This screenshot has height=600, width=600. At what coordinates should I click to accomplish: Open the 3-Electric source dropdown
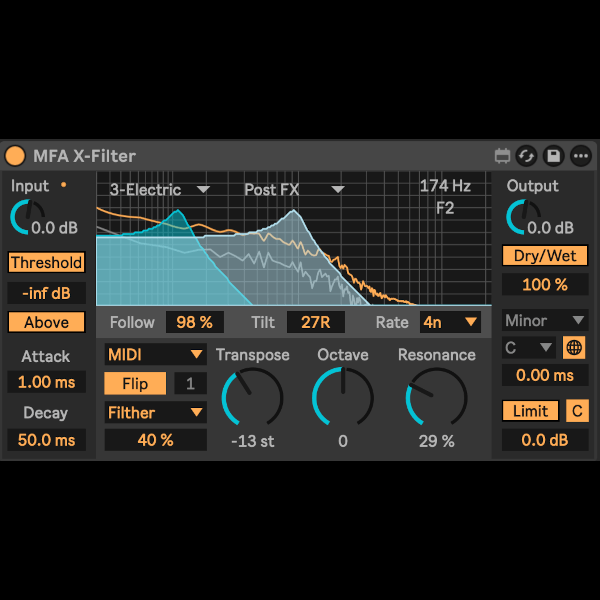click(x=160, y=189)
